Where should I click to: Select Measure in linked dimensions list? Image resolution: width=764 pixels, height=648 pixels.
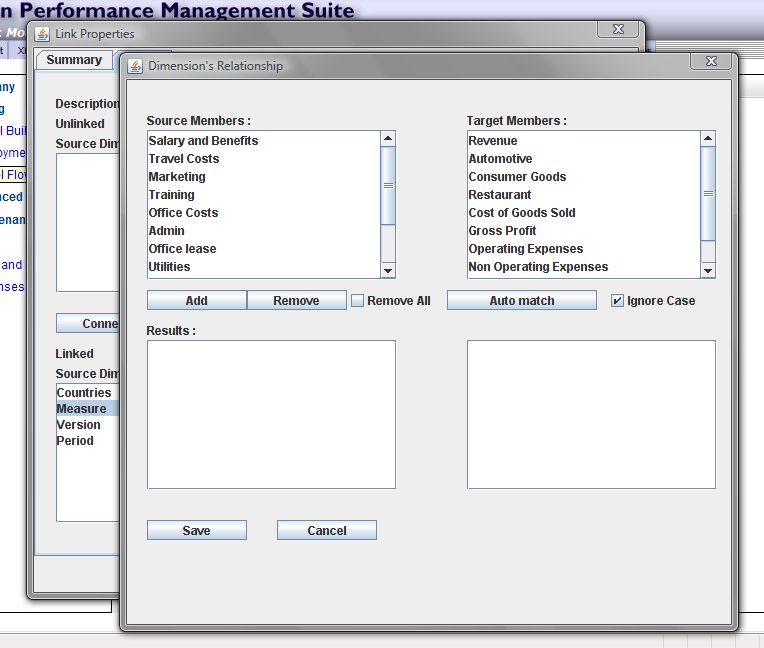click(81, 409)
